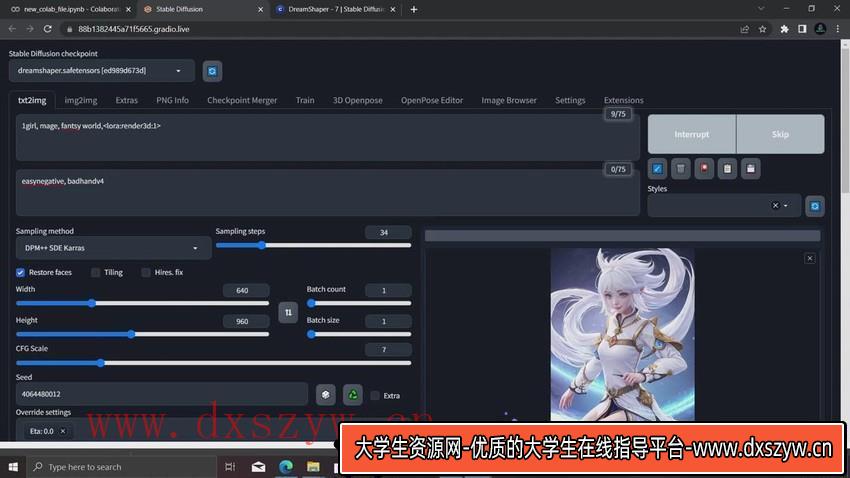The height and width of the screenshot is (478, 850).
Task: Open the Stable Diffusion checkpoint dropdown
Action: pyautogui.click(x=101, y=70)
